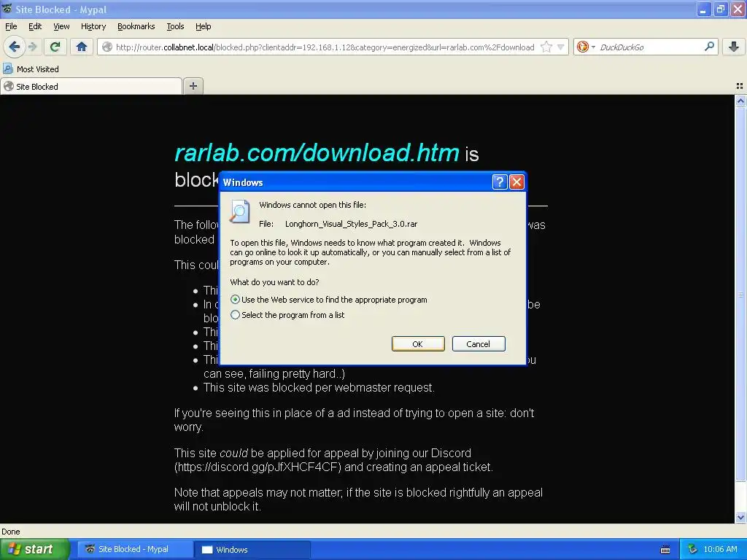Minimize the Mypal browser window

[703, 9]
